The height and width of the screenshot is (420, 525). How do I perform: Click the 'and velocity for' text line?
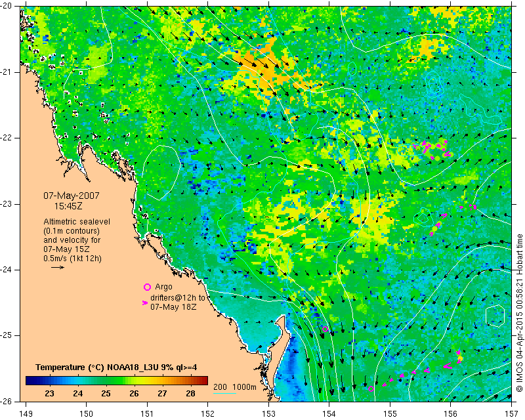point(72,240)
